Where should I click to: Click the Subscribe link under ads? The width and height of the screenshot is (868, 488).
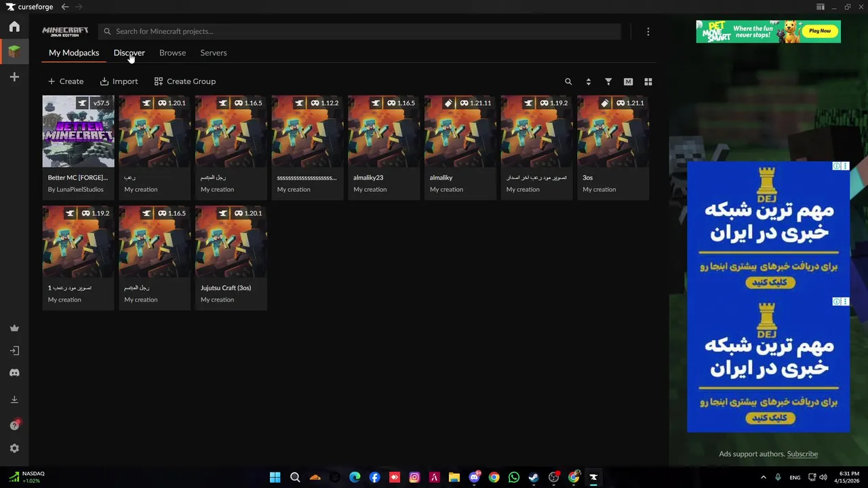click(802, 453)
